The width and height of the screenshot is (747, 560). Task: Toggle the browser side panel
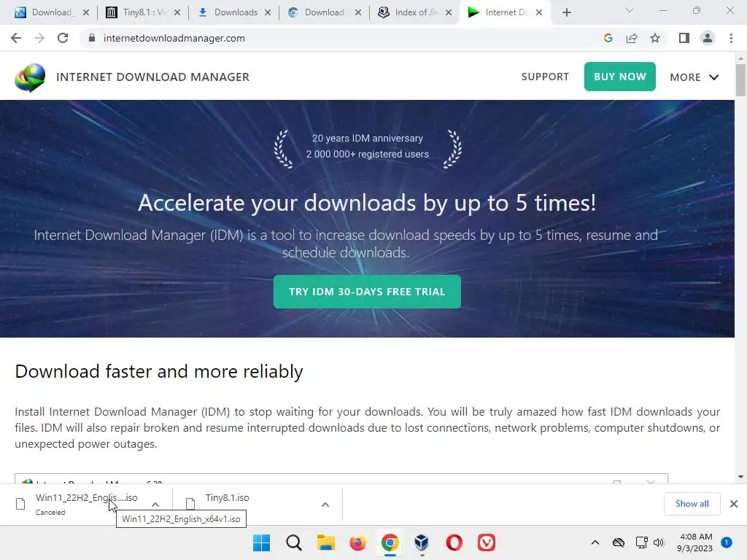coord(684,38)
